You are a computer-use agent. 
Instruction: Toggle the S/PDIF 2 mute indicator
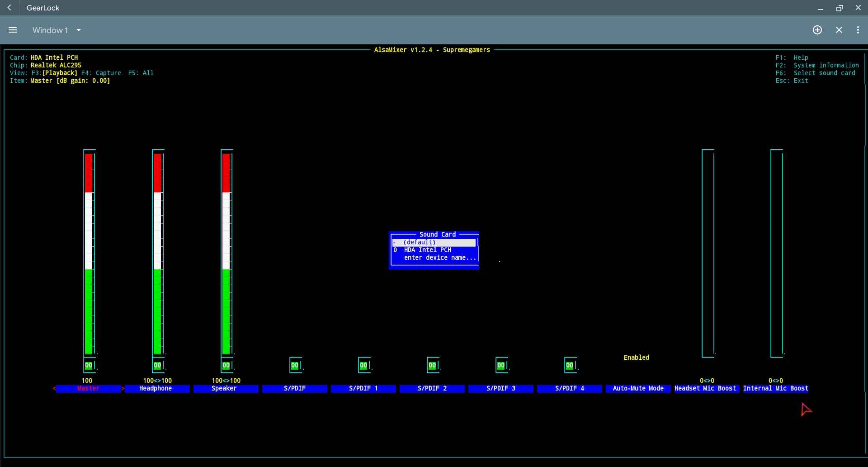(432, 365)
